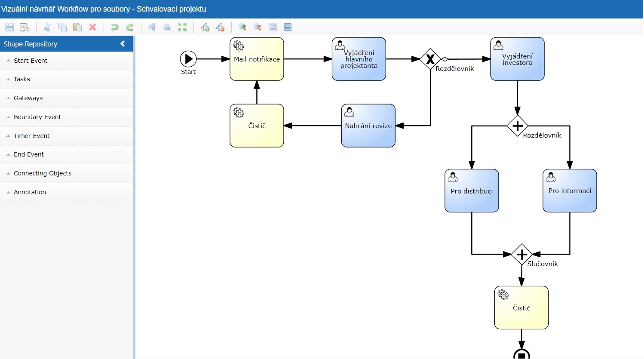Select the Mail notifikace task node

tap(257, 59)
